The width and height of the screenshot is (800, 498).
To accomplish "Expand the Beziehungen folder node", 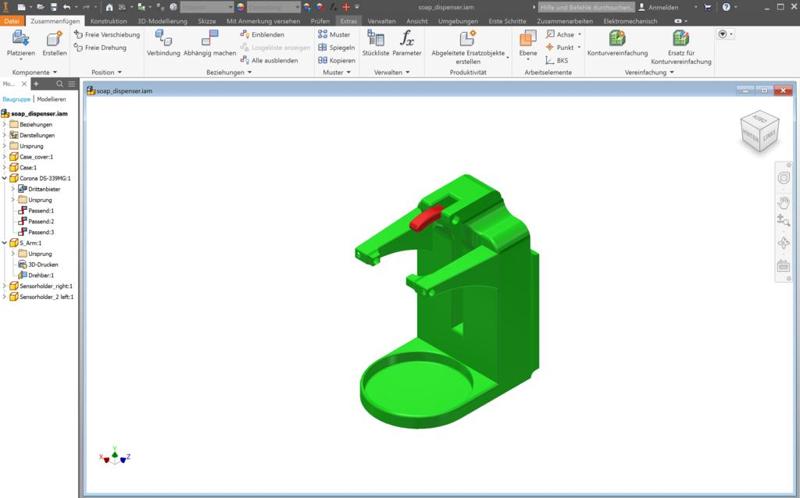I will tap(5, 124).
